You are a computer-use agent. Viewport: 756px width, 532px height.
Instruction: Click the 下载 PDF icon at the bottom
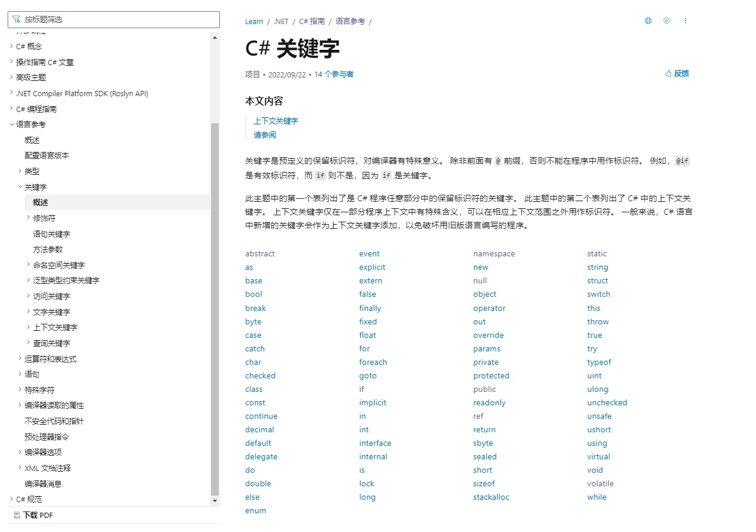[x=17, y=514]
